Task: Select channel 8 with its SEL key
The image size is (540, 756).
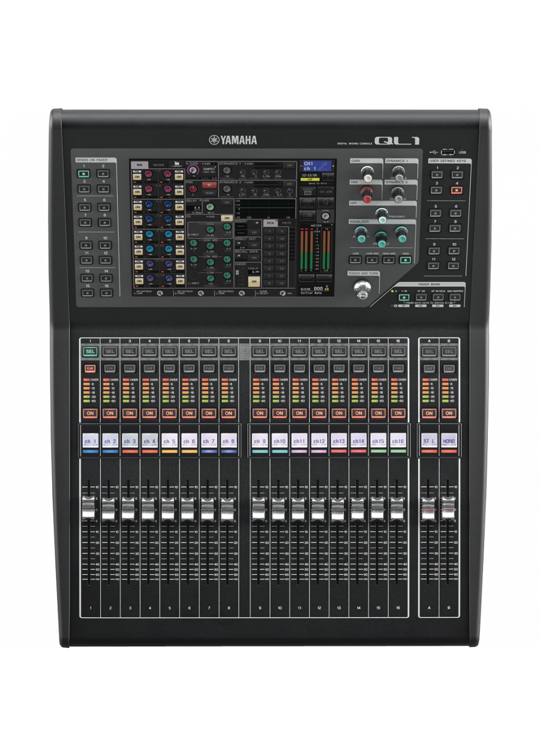Action: point(228,351)
